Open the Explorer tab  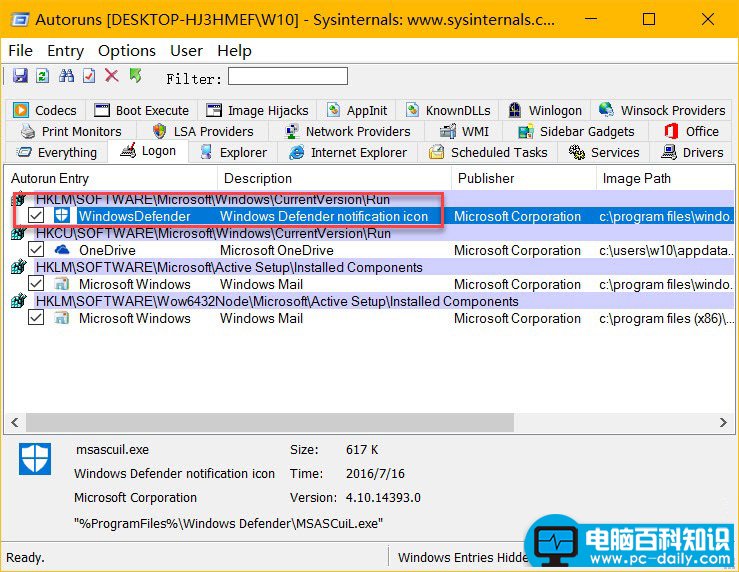point(233,153)
